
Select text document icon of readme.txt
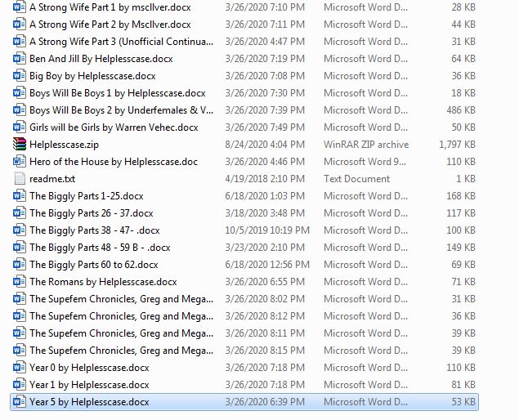[x=19, y=179]
